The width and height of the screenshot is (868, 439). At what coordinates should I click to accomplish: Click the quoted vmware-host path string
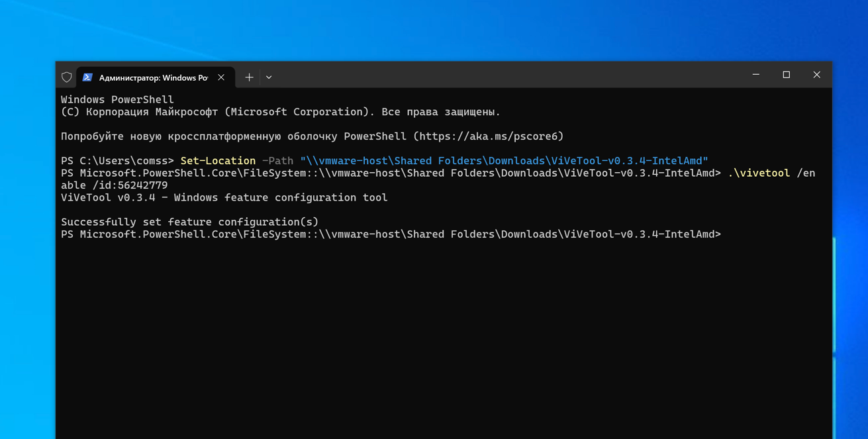click(x=503, y=161)
